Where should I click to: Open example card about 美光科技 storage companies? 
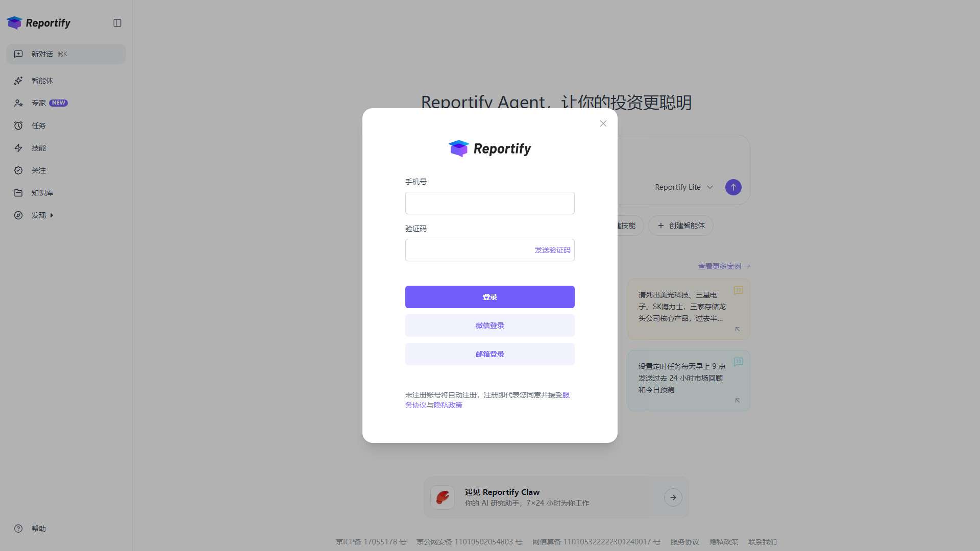pyautogui.click(x=689, y=309)
